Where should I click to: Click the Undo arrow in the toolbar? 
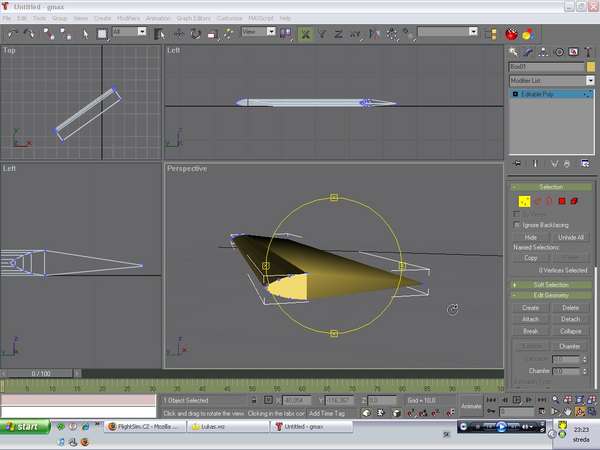coord(13,34)
